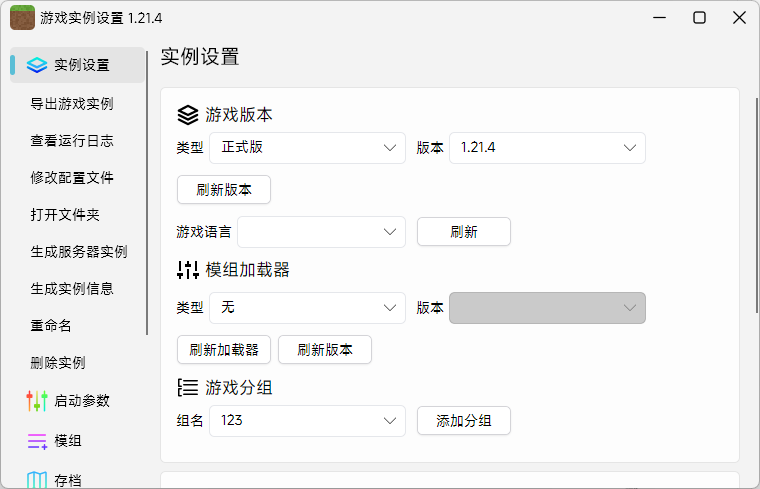Open the 正式版 game type dropdown
The image size is (760, 489).
(307, 148)
